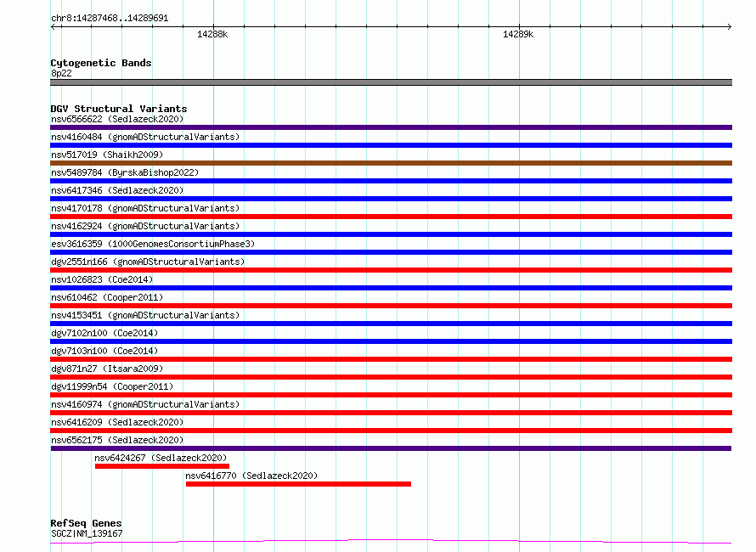Click the chr8:14287468..14289691 coordinate label
Viewport: 756px width, 552px height.
click(110, 19)
